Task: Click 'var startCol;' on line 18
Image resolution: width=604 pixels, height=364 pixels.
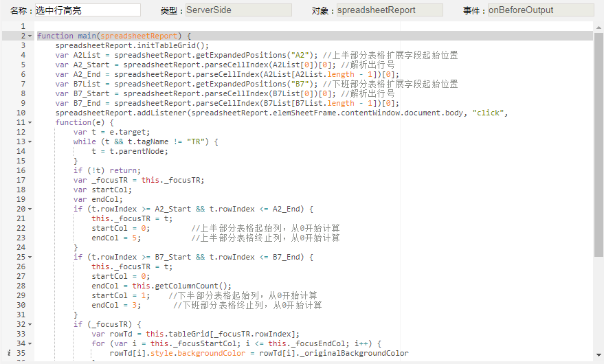Action: [x=102, y=190]
